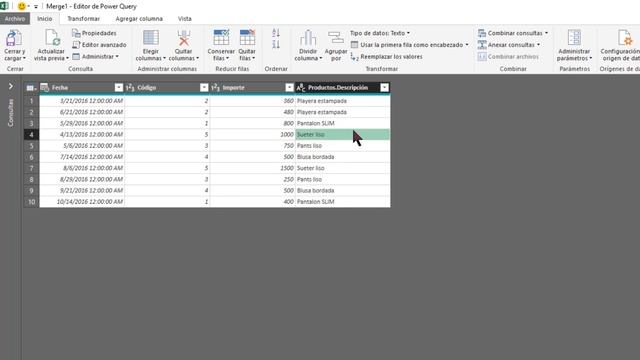Screen dimensions: 640x360
Task: Expand the Consultas side pane
Action: pos(11,87)
